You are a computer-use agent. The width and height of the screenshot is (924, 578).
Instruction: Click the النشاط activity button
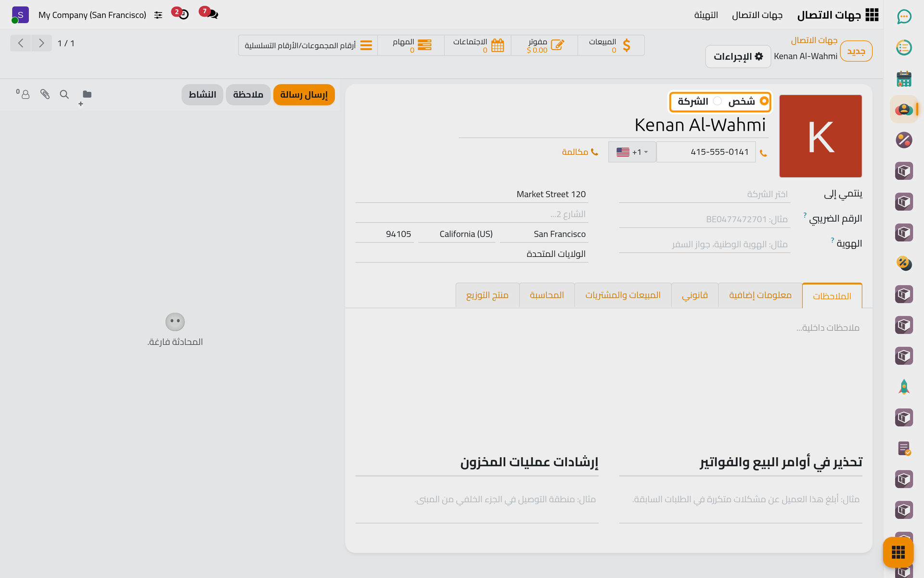click(202, 94)
